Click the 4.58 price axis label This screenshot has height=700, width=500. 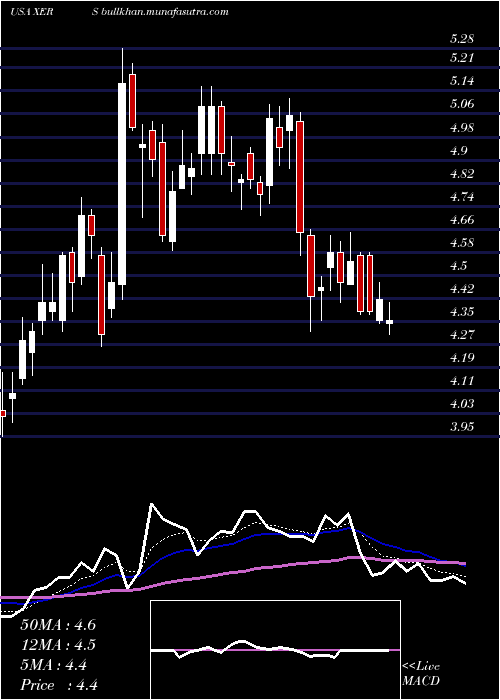(462, 243)
